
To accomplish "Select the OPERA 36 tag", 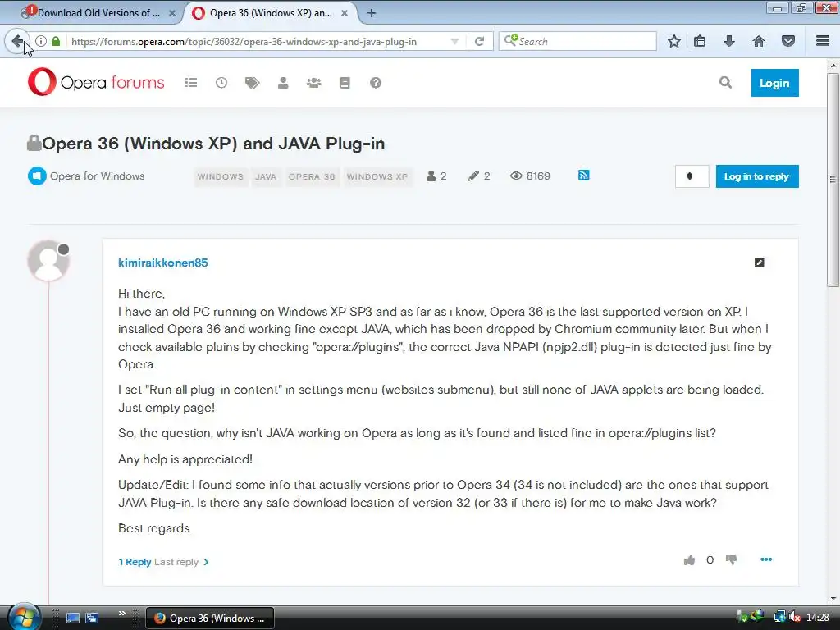I will coord(312,177).
